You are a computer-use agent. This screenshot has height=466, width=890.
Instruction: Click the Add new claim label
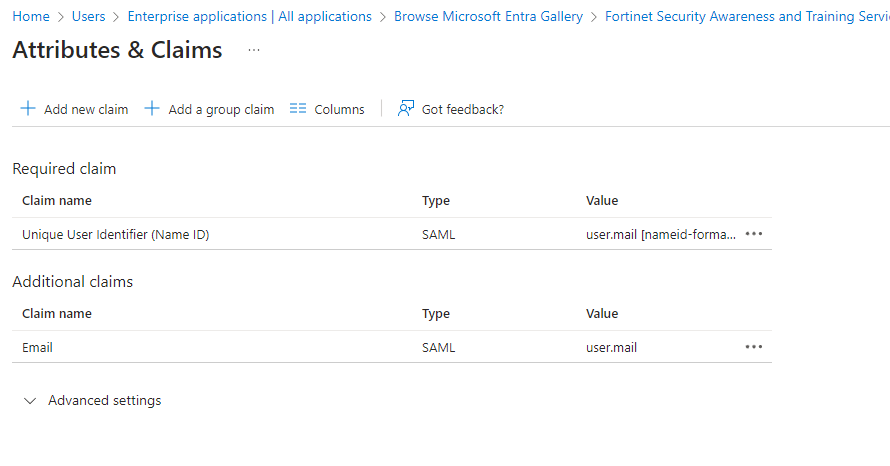tap(86, 110)
